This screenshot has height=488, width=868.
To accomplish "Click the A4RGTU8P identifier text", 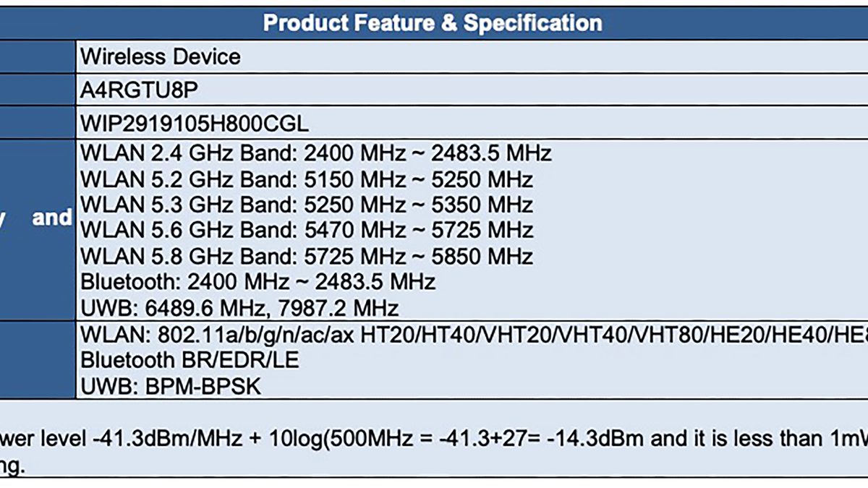I will pyautogui.click(x=140, y=90).
